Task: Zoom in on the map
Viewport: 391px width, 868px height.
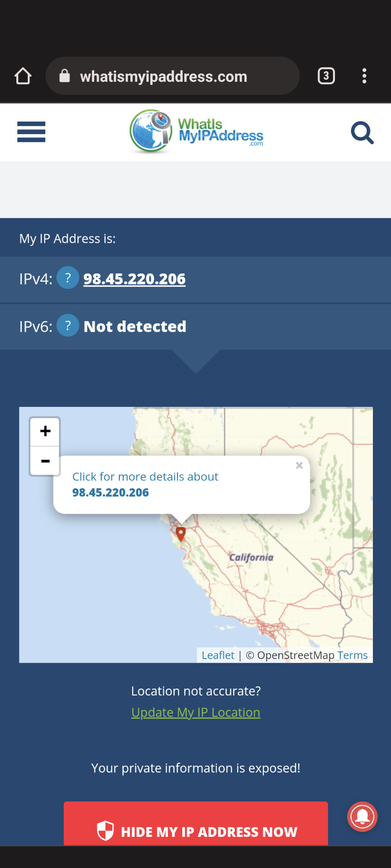Action: coord(45,431)
